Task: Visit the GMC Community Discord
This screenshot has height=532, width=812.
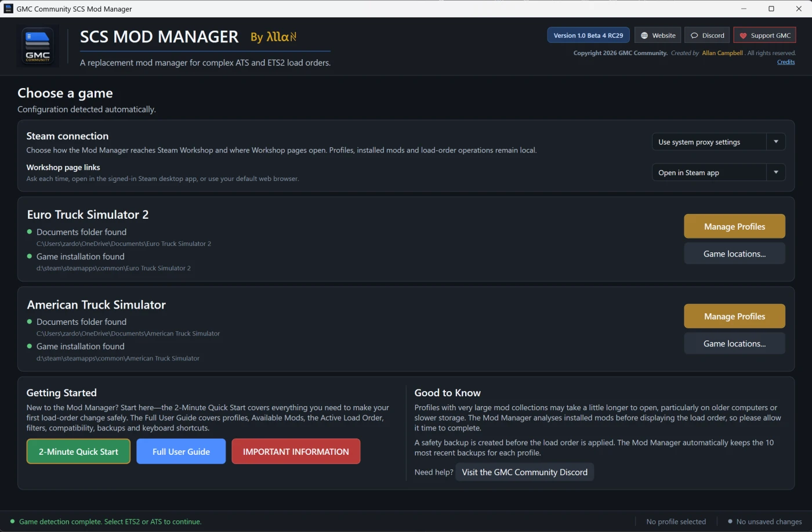Action: 524,472
